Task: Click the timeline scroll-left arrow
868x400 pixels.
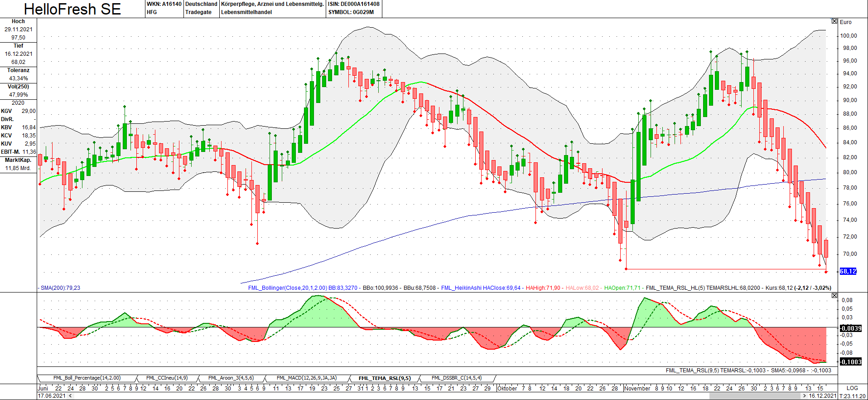Action: (x=70, y=396)
